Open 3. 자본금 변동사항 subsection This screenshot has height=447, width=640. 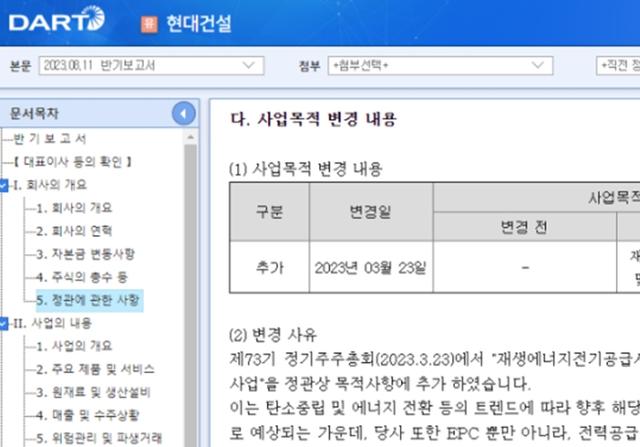pyautogui.click(x=85, y=254)
